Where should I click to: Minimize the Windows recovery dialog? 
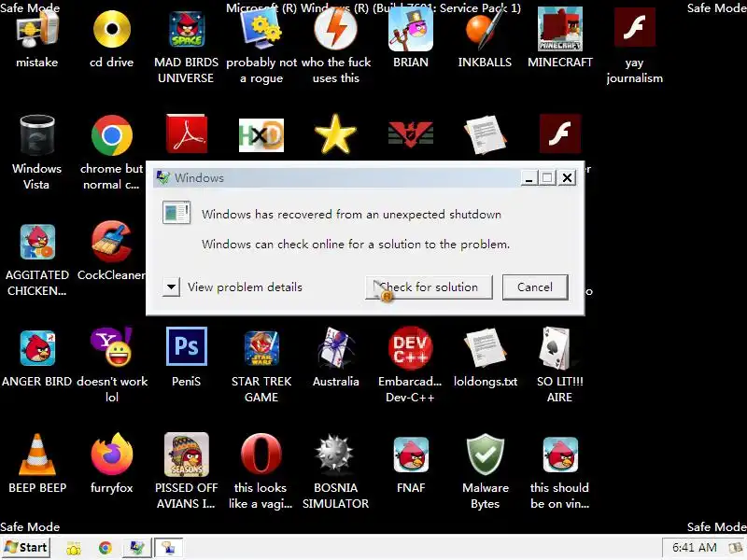pyautogui.click(x=529, y=177)
